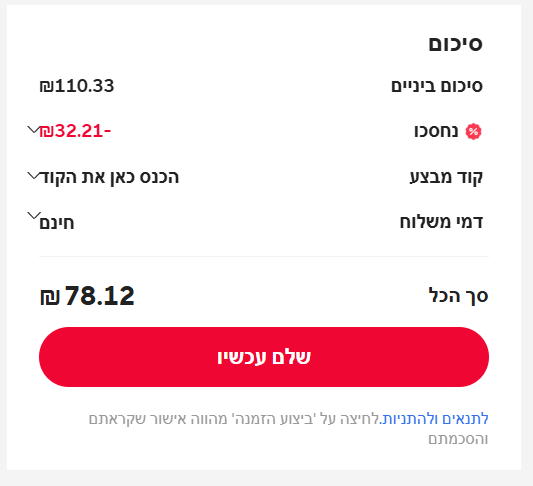This screenshot has width=533, height=486.
Task: Click 'הכנס כאן את הקוד' promo code field
Action: click(x=109, y=177)
